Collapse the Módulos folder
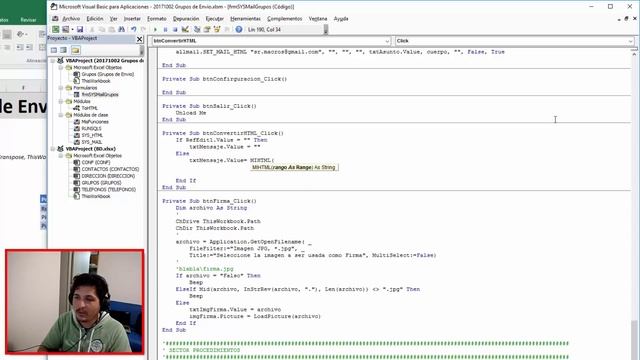This screenshot has height=360, width=640. 61,101
